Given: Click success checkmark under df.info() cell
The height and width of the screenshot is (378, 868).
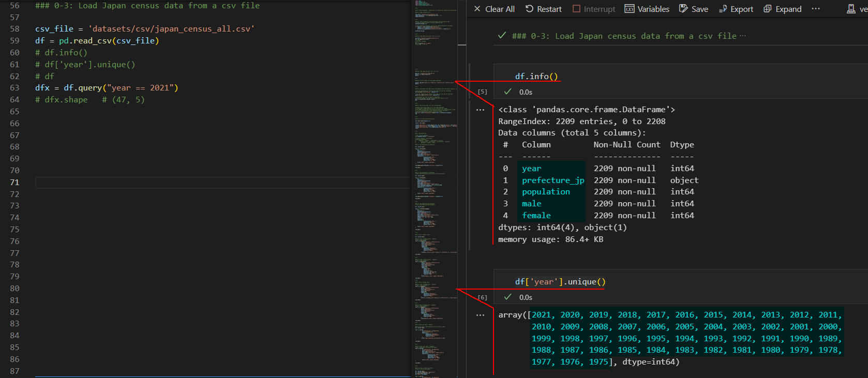Looking at the screenshot, I should click(508, 92).
